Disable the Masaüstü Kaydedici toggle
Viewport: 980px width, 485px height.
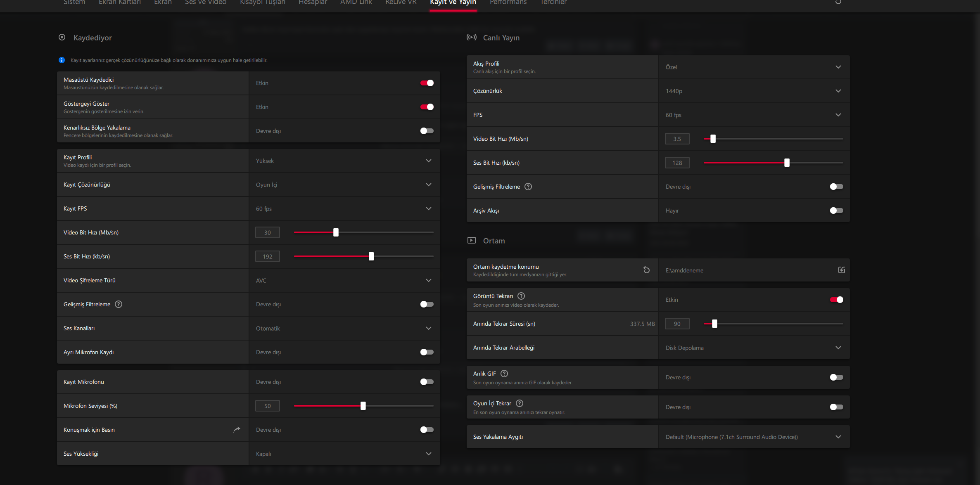[x=427, y=83]
